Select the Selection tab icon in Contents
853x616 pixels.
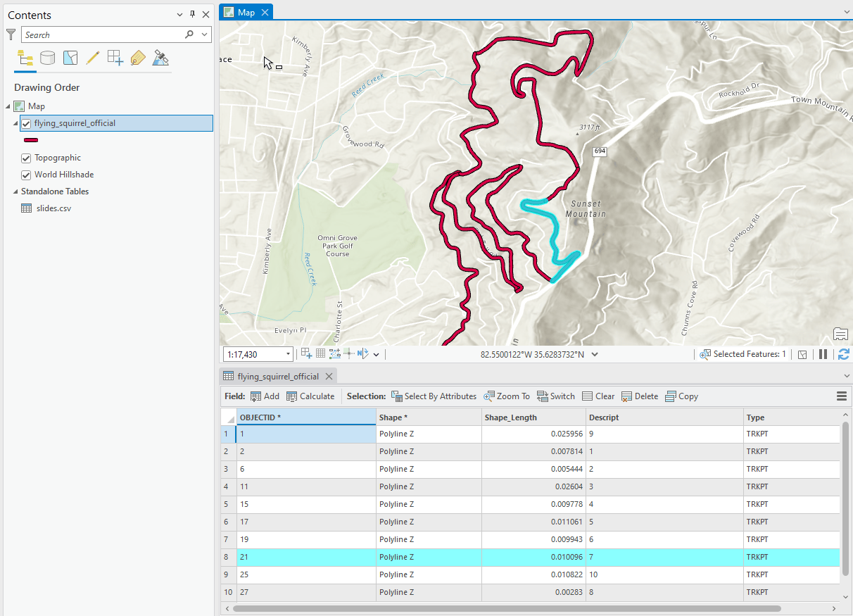coord(70,58)
